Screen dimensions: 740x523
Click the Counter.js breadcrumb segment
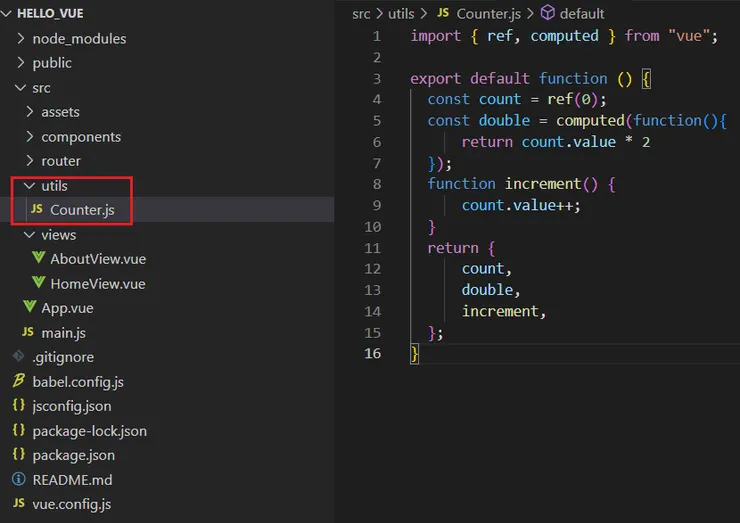click(x=488, y=14)
